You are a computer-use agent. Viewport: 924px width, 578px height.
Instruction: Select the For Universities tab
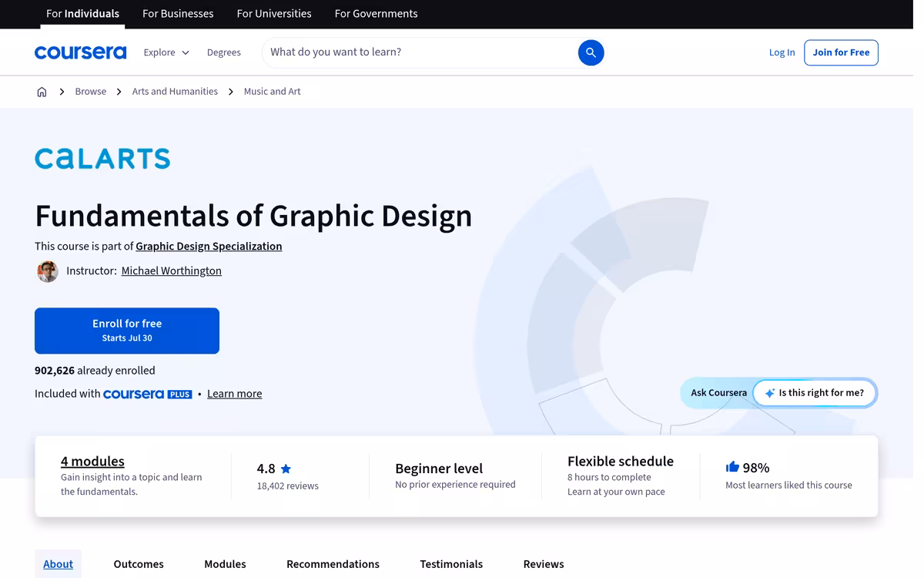point(274,14)
